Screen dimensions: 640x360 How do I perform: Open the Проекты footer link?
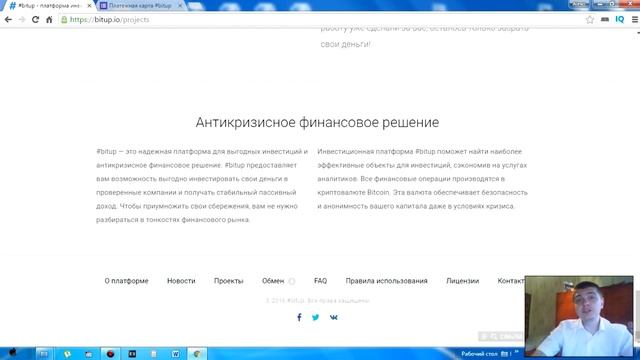coord(229,281)
